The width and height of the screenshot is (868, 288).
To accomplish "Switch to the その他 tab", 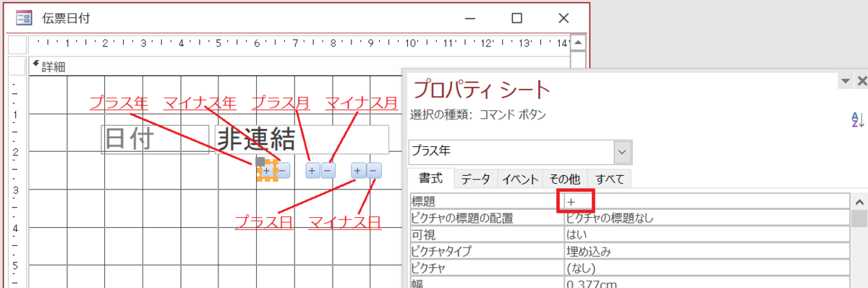I will (565, 178).
